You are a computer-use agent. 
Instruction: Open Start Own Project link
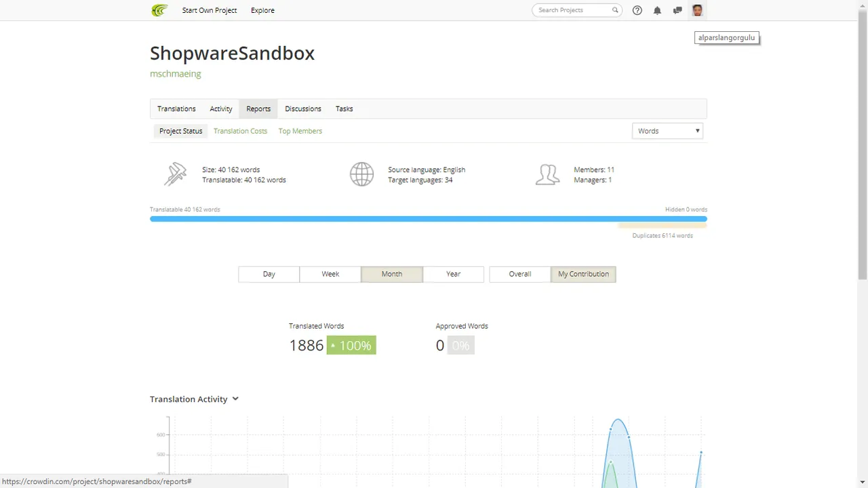coord(210,10)
